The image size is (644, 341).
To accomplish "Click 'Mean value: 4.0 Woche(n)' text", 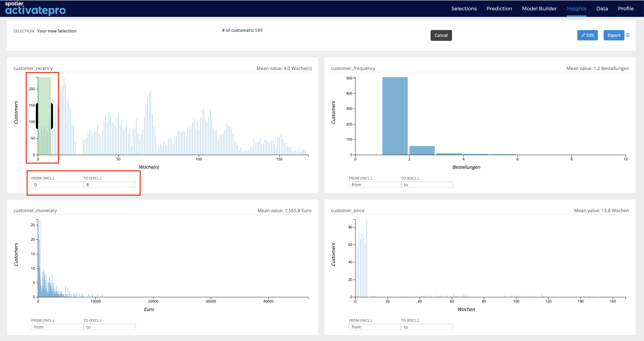I will click(284, 68).
